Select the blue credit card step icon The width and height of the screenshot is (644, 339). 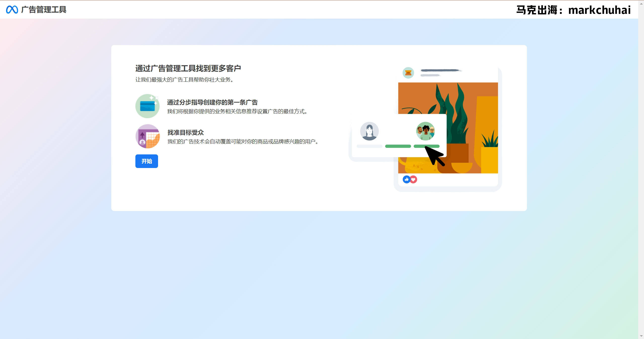click(x=147, y=106)
